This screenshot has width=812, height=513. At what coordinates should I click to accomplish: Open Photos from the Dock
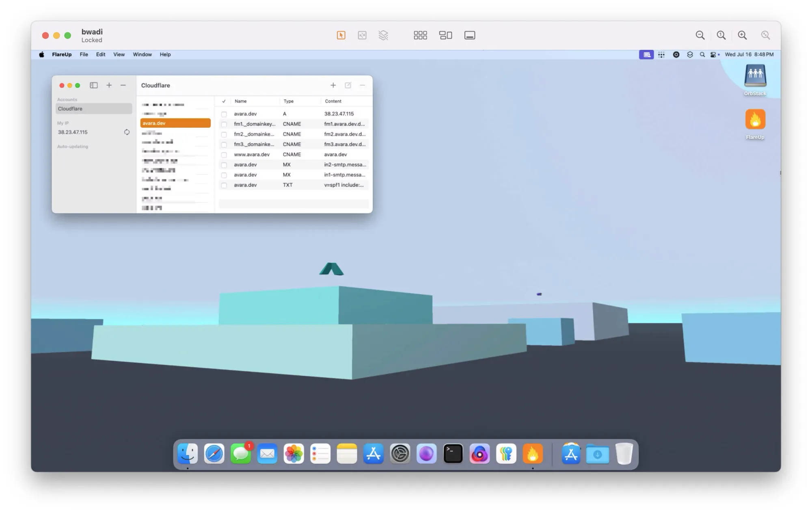pos(294,454)
